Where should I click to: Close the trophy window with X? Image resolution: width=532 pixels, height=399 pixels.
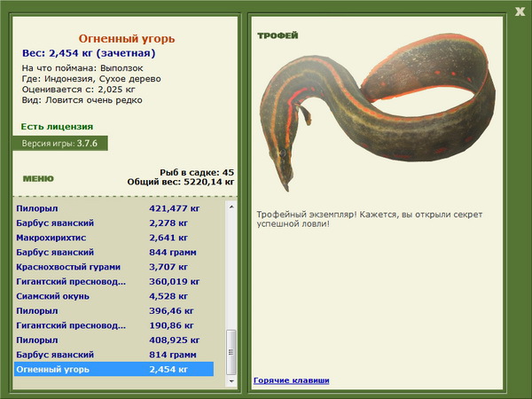tap(520, 12)
